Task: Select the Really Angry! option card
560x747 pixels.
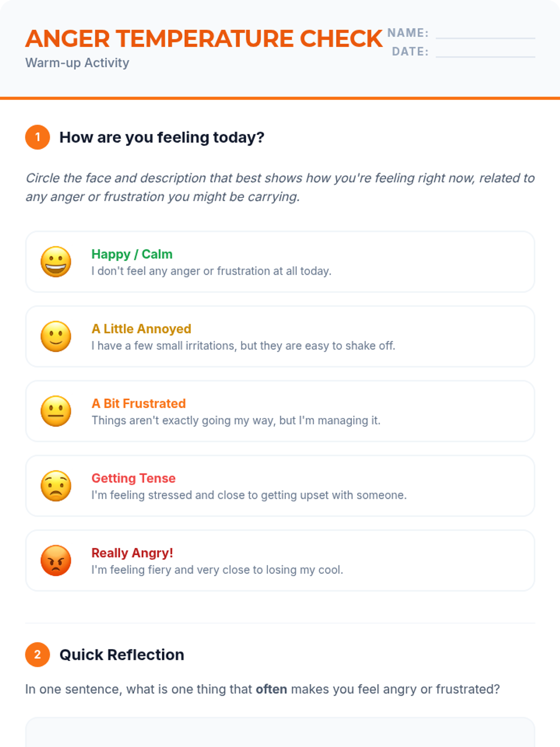Action: (280, 560)
